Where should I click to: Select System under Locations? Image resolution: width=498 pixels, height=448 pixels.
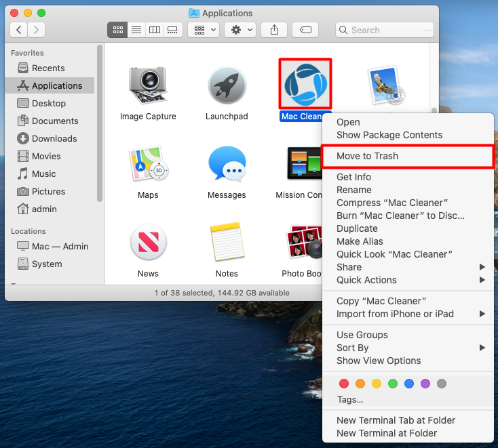(50, 264)
